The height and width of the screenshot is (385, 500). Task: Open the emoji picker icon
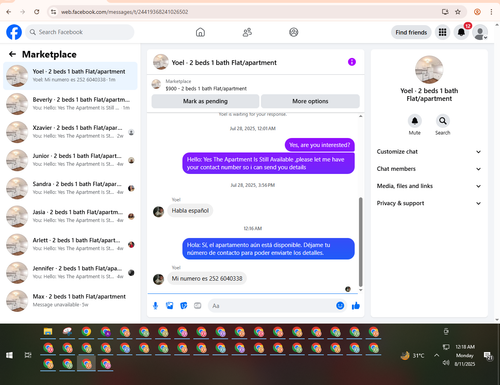tap(340, 306)
